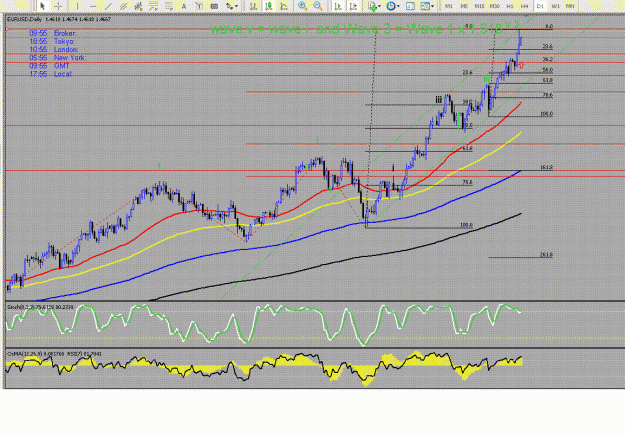This screenshot has width=625, height=437.
Task: Set timeframe to W1
Action: coord(555,6)
